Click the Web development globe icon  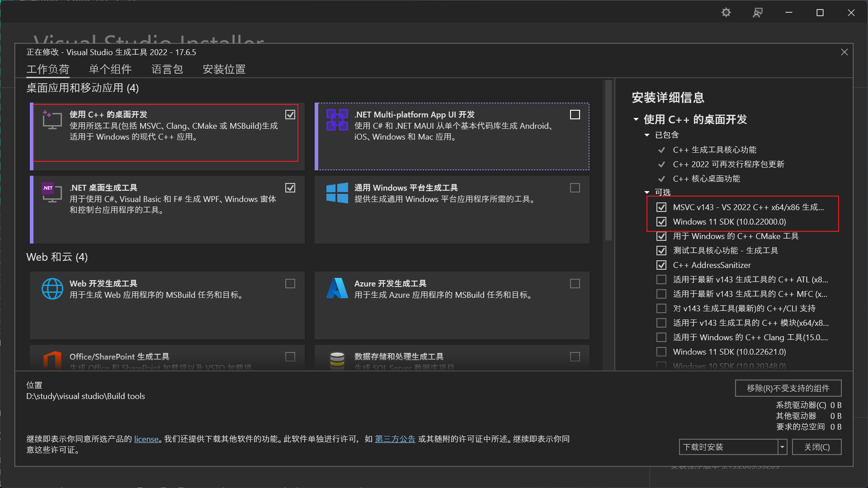tap(52, 289)
